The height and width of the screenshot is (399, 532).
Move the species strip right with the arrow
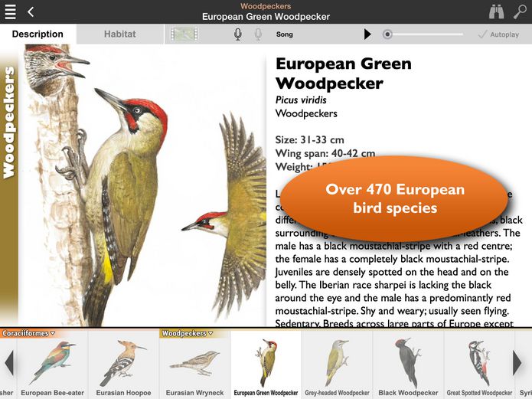tap(517, 363)
